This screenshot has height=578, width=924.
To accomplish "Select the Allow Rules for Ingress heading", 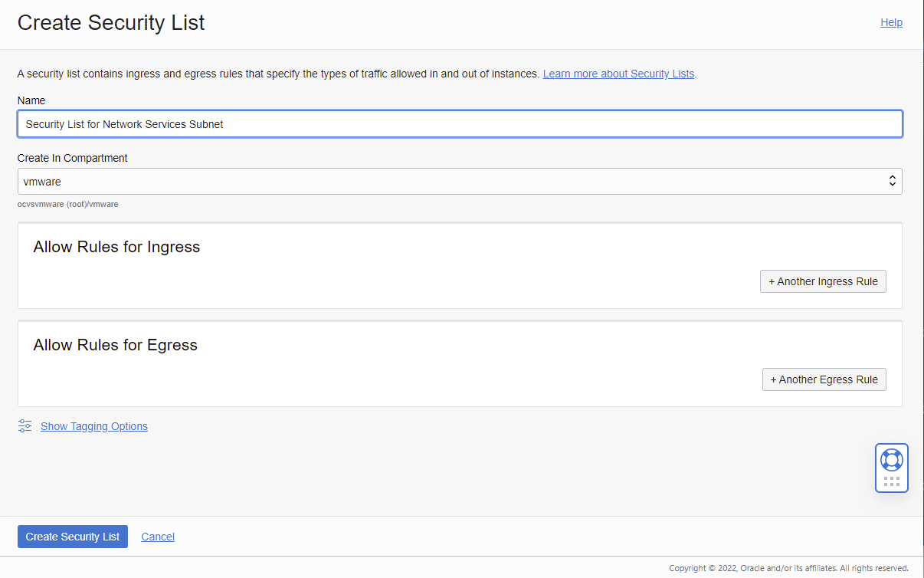I will click(116, 247).
